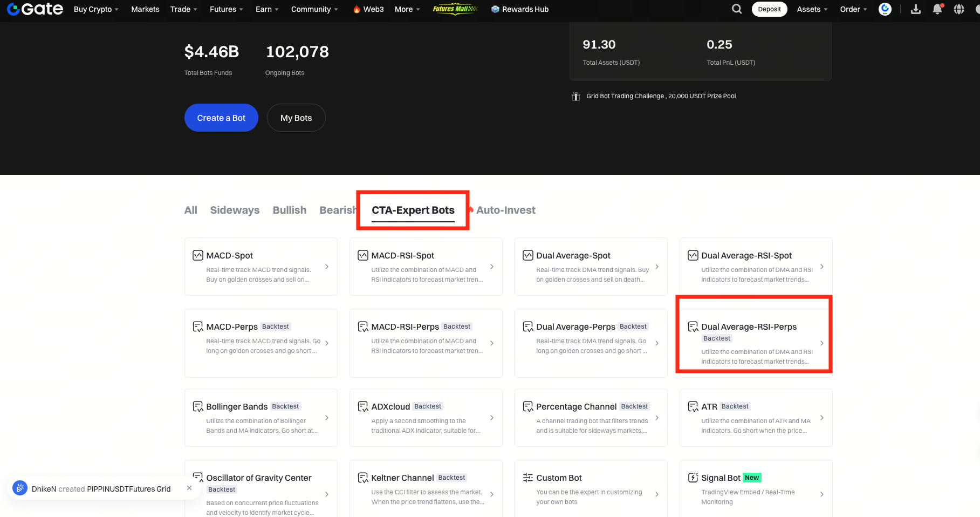The image size is (980, 517).
Task: Click the Create a Bot button
Action: [x=221, y=118]
